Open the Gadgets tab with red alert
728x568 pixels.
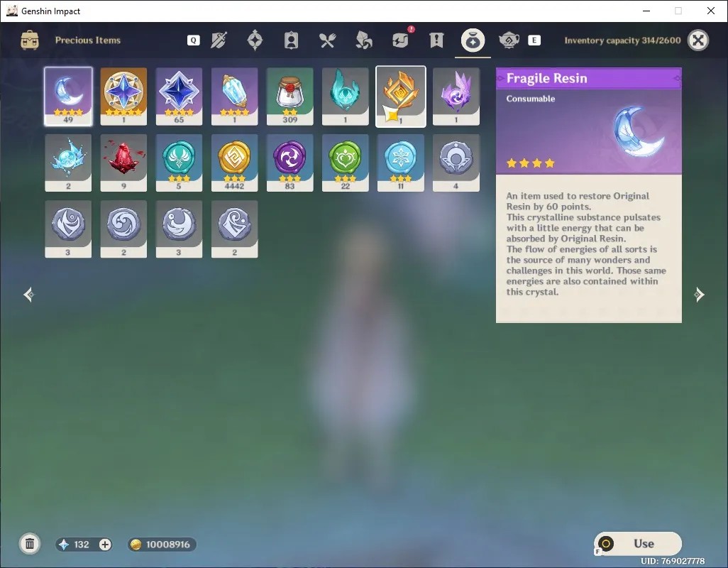(401, 40)
